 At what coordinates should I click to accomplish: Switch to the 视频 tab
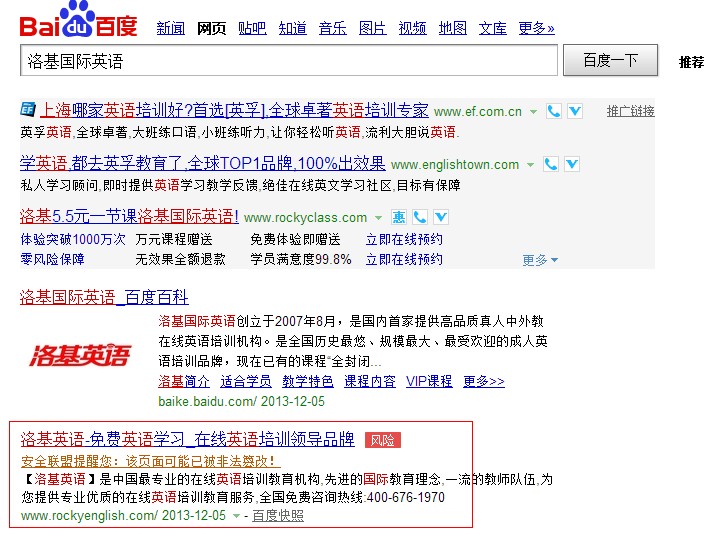click(412, 28)
